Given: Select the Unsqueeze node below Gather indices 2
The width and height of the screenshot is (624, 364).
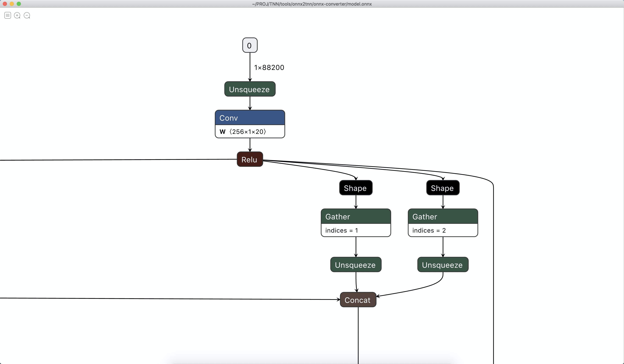Looking at the screenshot, I should click(x=443, y=265).
